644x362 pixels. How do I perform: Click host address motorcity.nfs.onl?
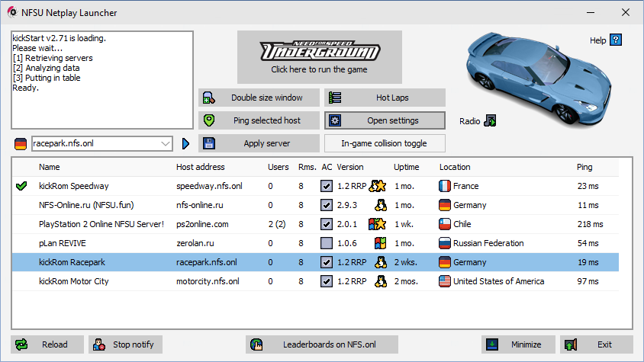click(208, 281)
